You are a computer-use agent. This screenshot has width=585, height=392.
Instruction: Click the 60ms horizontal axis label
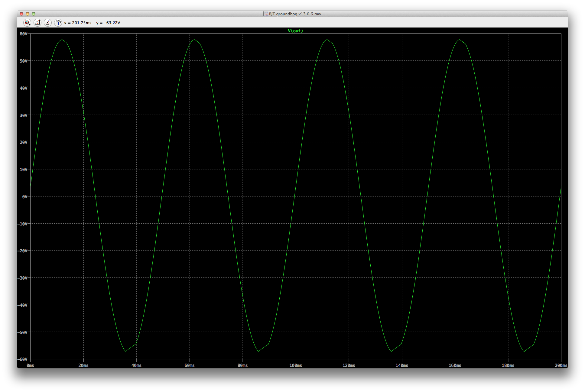pyautogui.click(x=190, y=365)
